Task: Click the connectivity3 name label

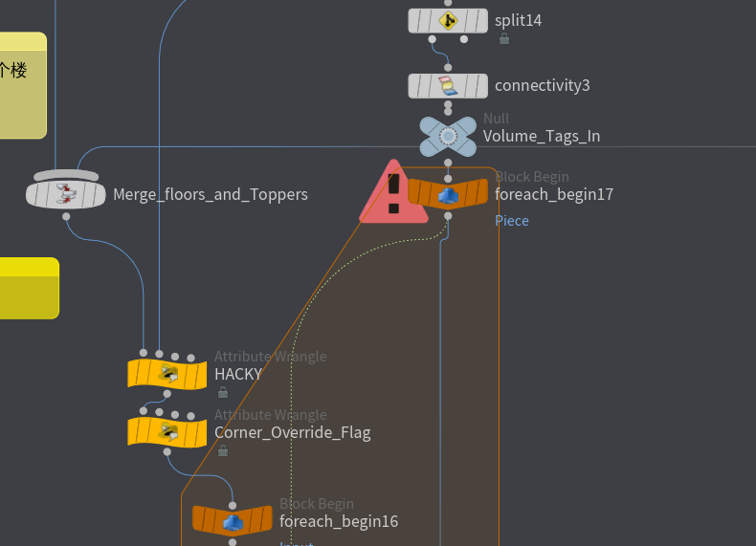Action: (542, 85)
